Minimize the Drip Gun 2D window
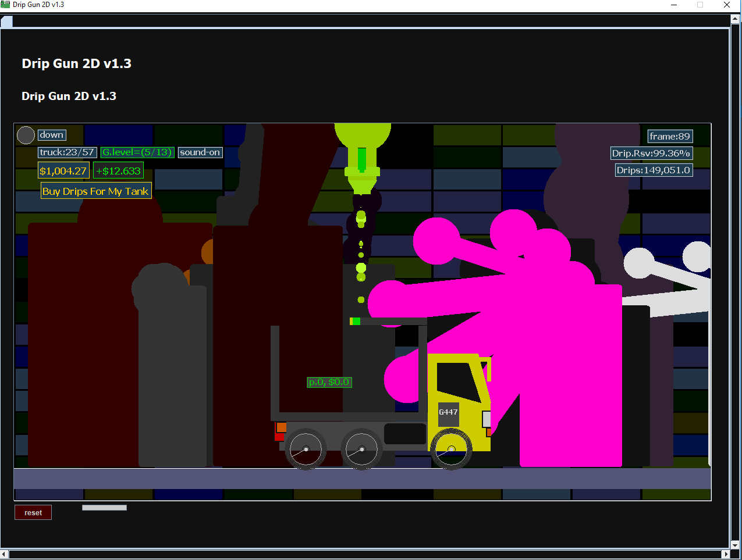 tap(674, 5)
